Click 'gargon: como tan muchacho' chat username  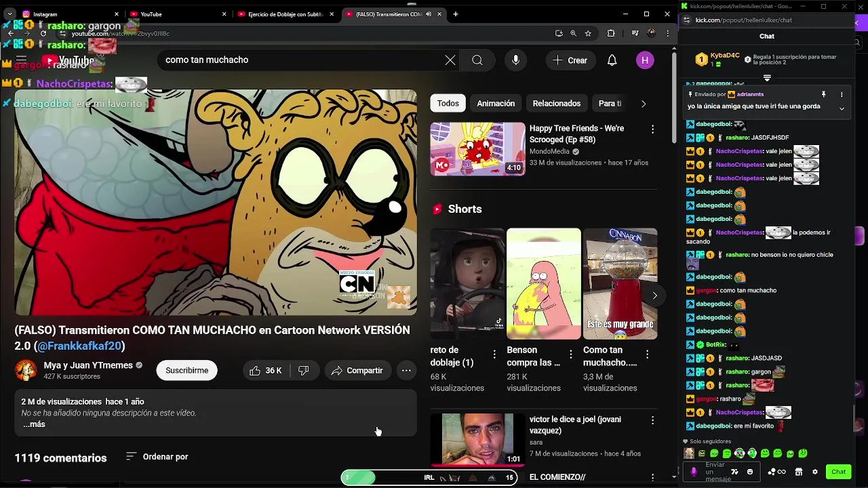706,290
